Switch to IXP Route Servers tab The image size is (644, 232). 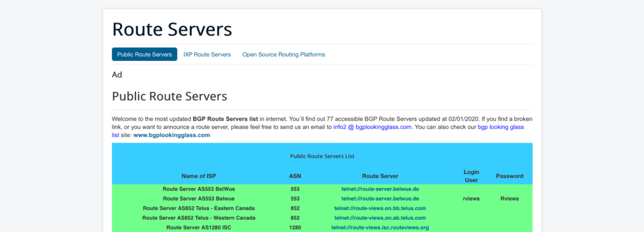coord(207,54)
